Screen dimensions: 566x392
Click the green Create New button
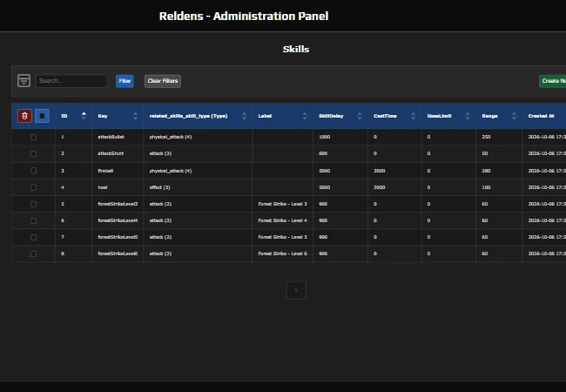553,81
